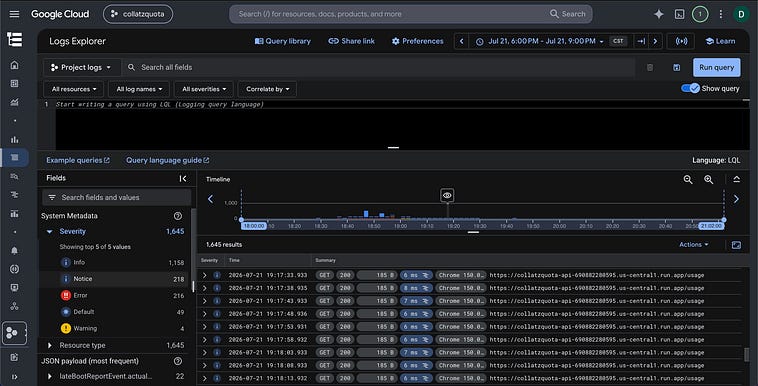Collapse the Severity field group
Image resolution: width=758 pixels, height=386 pixels.
tap(49, 232)
